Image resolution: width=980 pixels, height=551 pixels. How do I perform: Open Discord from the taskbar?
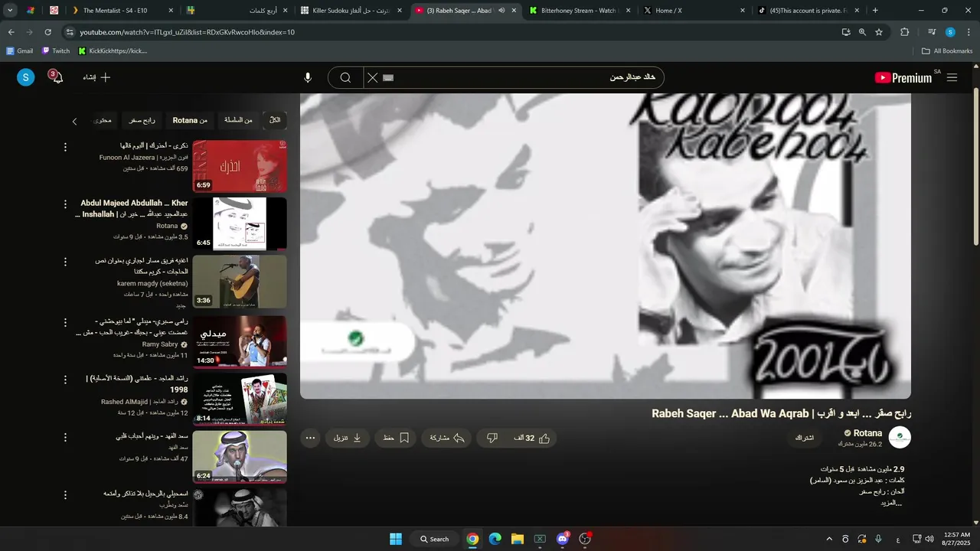pyautogui.click(x=563, y=539)
